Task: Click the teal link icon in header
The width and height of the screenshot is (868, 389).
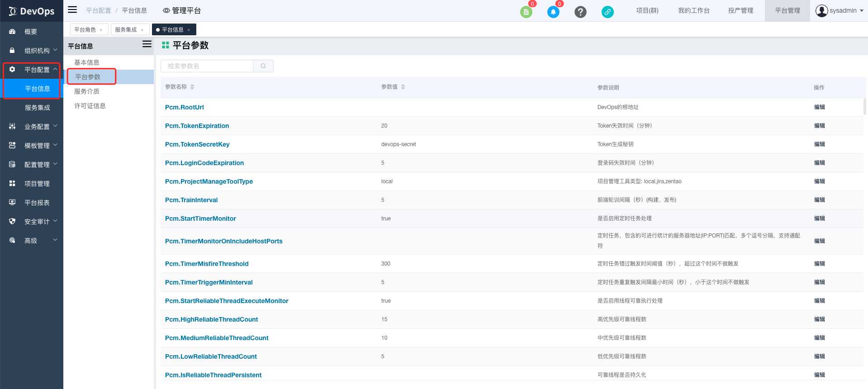Action: [607, 12]
